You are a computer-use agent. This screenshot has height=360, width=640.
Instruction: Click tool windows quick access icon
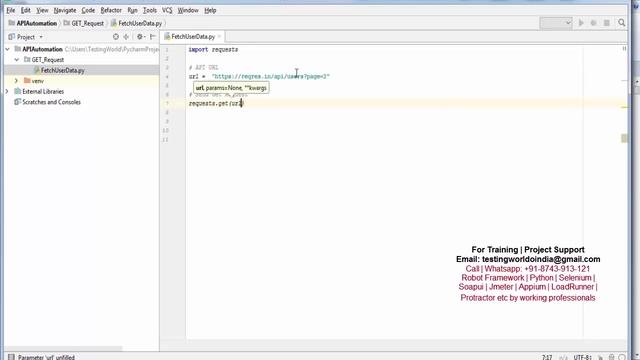click(11, 357)
